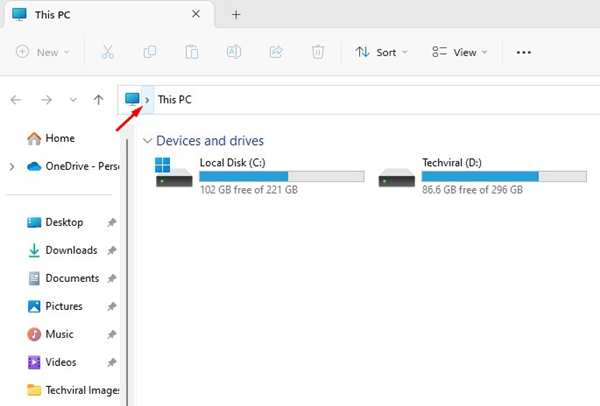
Task: Open the three-dot See more menu
Action: (523, 52)
